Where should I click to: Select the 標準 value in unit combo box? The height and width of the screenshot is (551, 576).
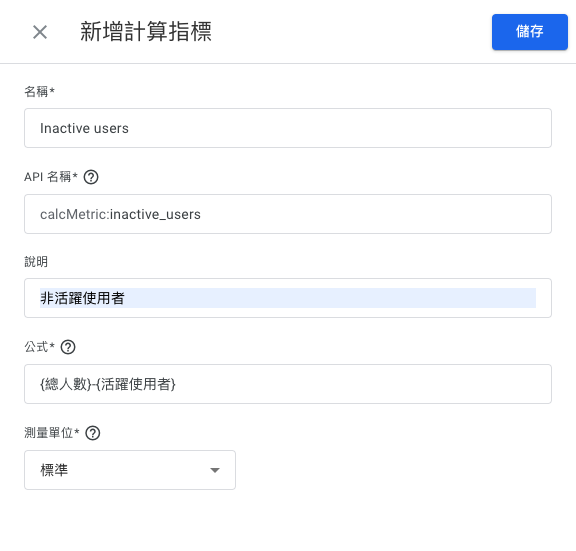54,470
